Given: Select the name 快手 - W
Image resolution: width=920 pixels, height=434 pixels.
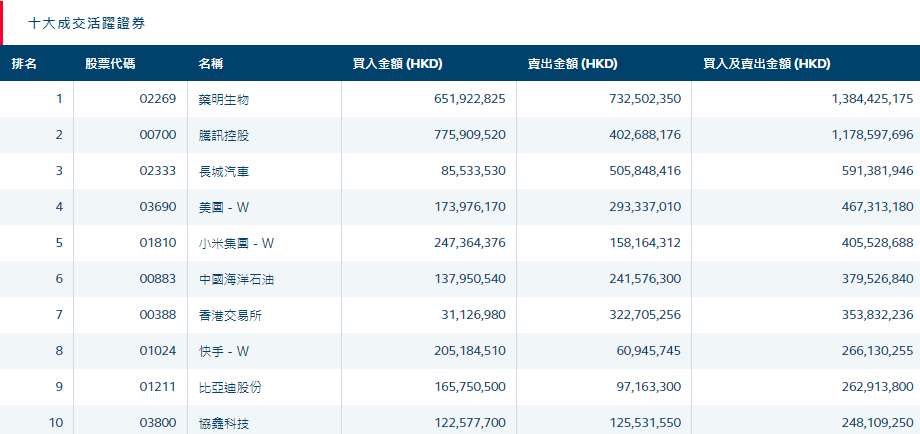Looking at the screenshot, I should point(225,351).
